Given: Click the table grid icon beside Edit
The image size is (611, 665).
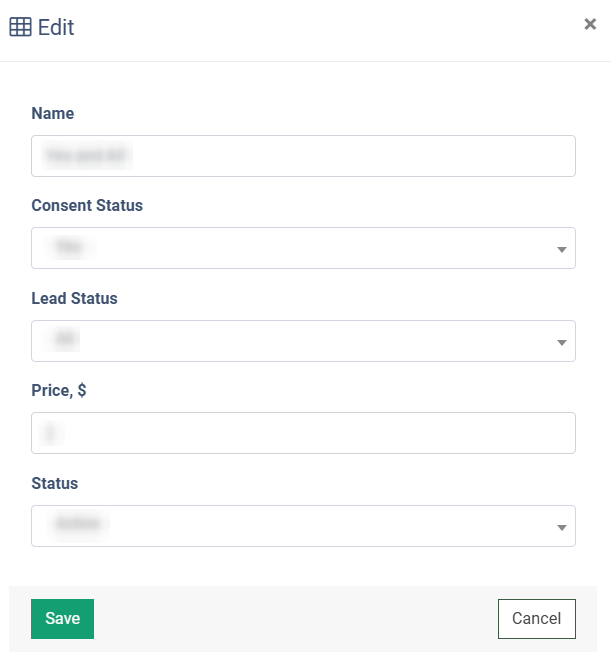Looking at the screenshot, I should (20, 27).
